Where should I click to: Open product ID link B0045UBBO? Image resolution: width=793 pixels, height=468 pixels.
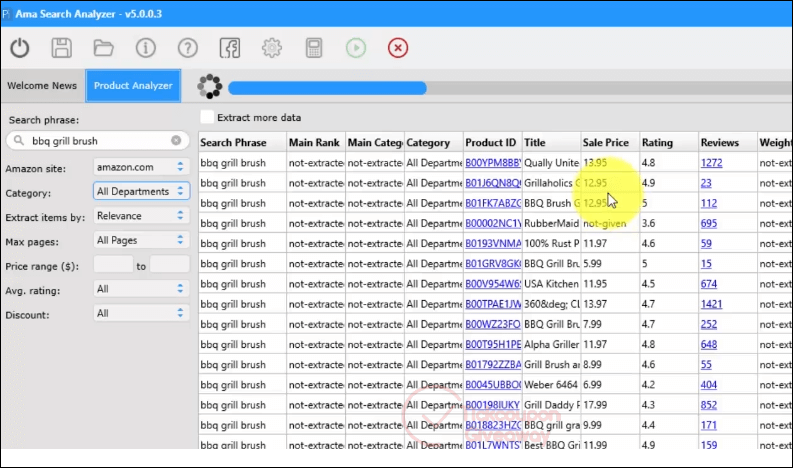(x=493, y=385)
